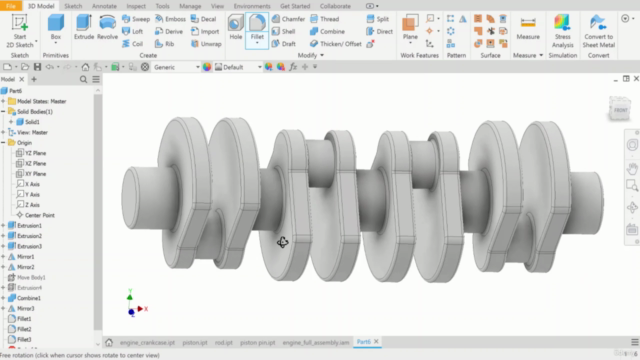Activate the Revolve tool

pyautogui.click(x=107, y=27)
